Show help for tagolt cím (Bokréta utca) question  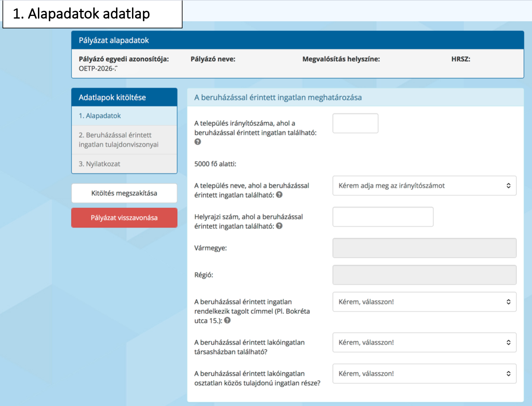click(x=227, y=320)
